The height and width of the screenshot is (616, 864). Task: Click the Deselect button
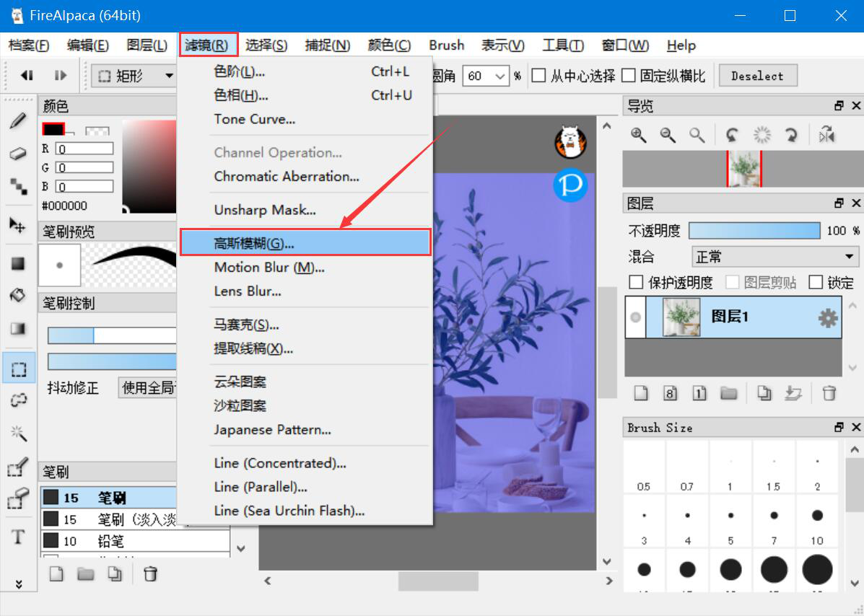[758, 76]
